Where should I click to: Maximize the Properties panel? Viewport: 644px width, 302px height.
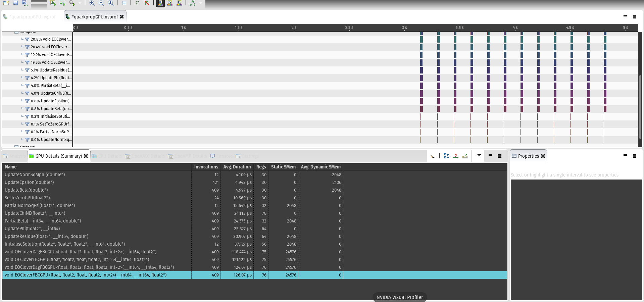634,156
